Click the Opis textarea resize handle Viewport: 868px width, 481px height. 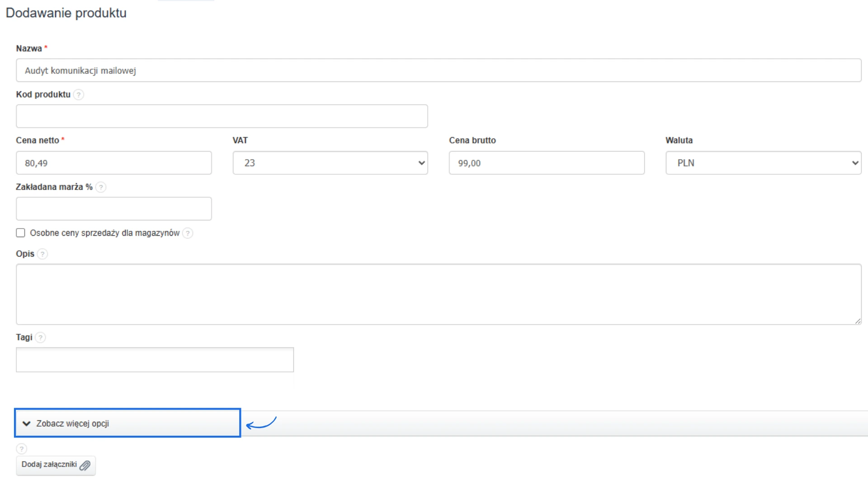coord(858,321)
